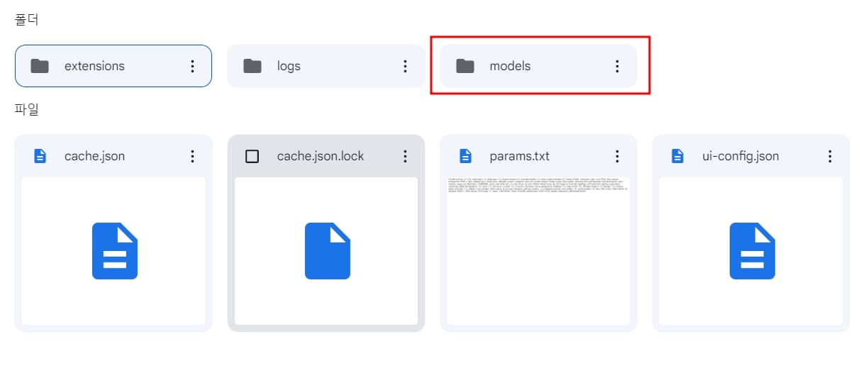This screenshot has height=368, width=868.
Task: Open more options for cache.json.lock
Action: (405, 156)
